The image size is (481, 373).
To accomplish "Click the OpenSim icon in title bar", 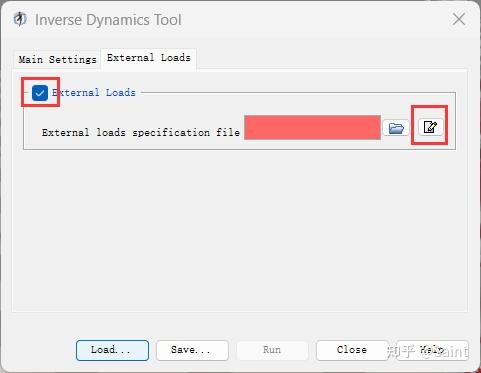I will pyautogui.click(x=20, y=19).
